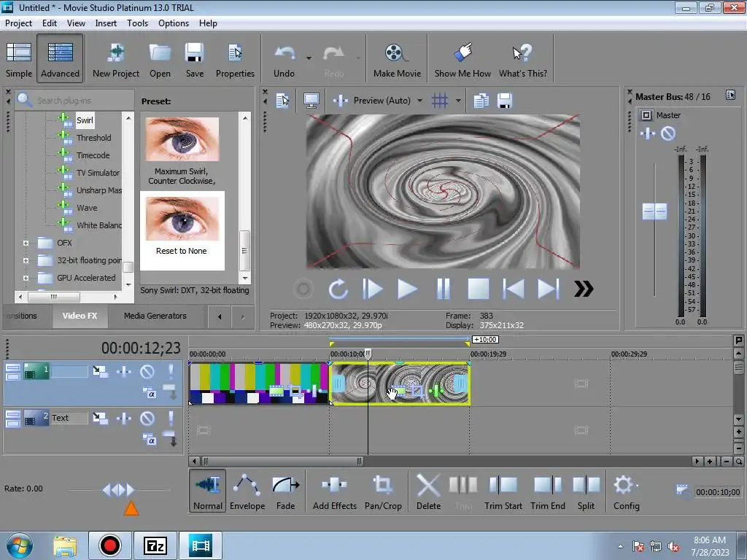Save snapshot of preview to file
This screenshot has width=747, height=560.
tap(504, 101)
